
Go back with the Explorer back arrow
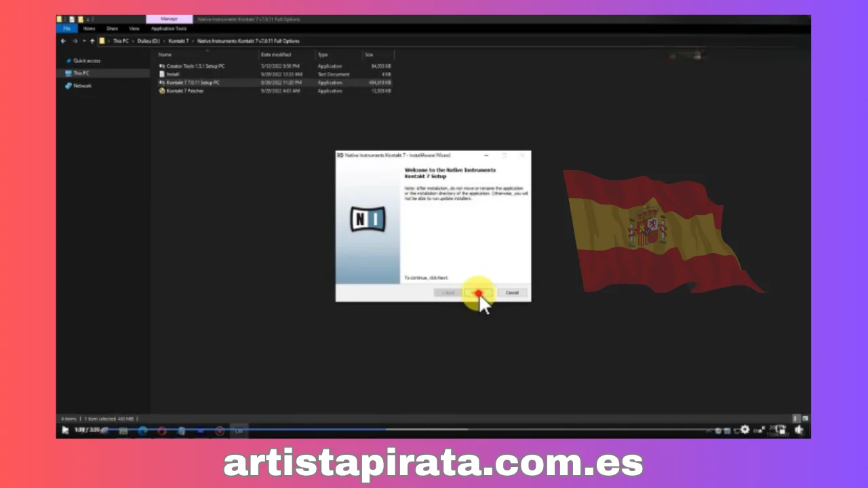coord(63,41)
